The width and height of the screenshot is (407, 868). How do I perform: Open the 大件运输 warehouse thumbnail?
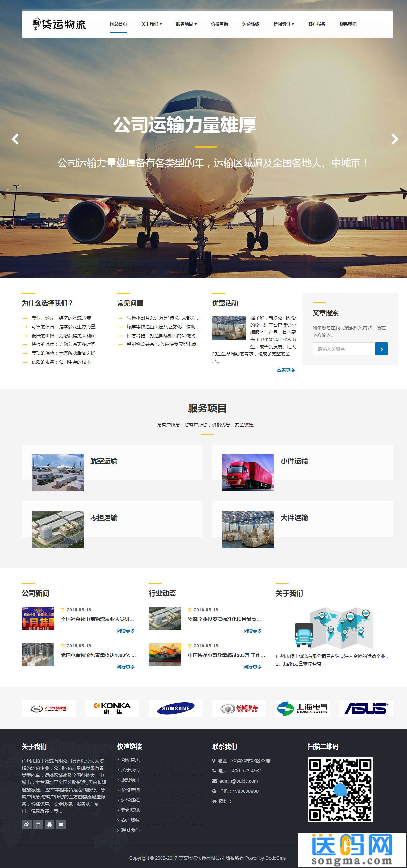click(x=248, y=530)
